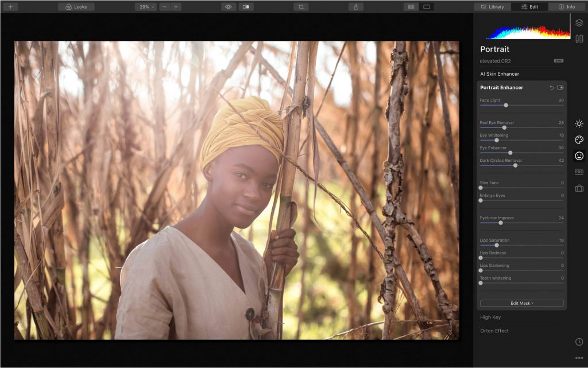588x368 pixels.
Task: Switch to single image view
Action: 427,7
